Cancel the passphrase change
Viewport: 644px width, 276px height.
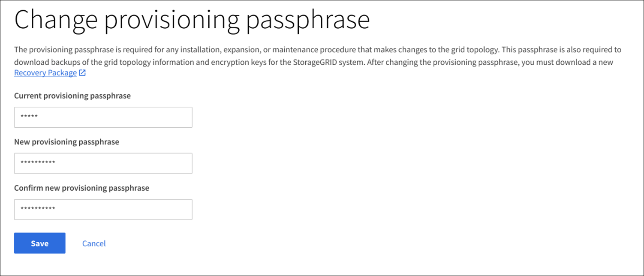pos(94,243)
